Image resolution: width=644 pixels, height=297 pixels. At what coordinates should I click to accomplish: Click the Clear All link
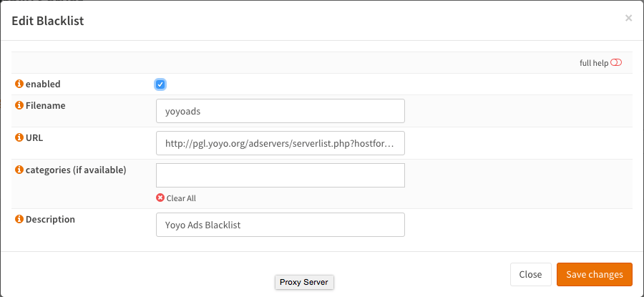[x=181, y=198]
